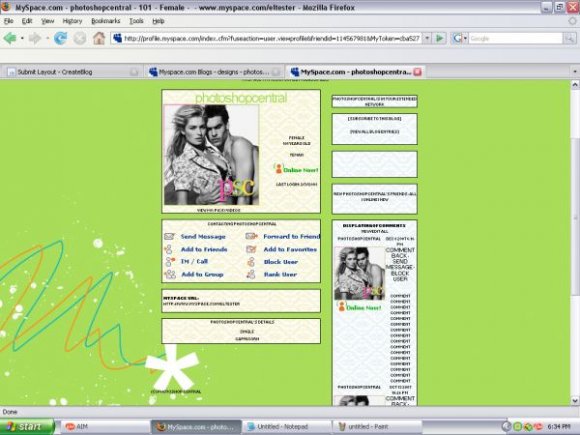Open the main profile photo
This screenshot has width=580, height=435.
click(x=211, y=155)
